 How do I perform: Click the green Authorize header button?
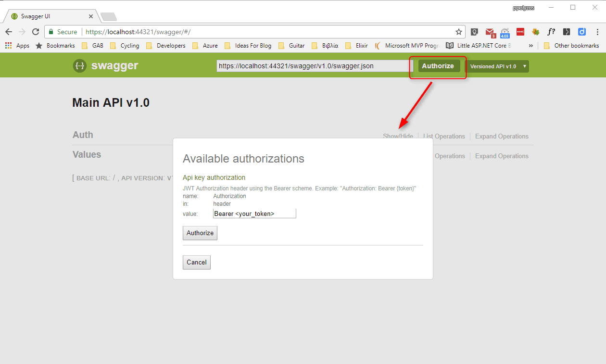pyautogui.click(x=438, y=66)
